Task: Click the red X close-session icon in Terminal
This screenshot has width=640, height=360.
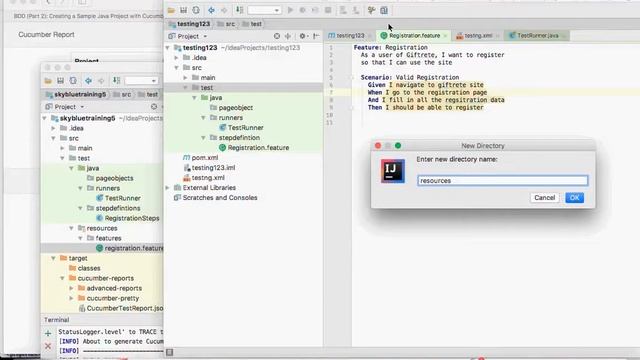Action: pyautogui.click(x=48, y=346)
